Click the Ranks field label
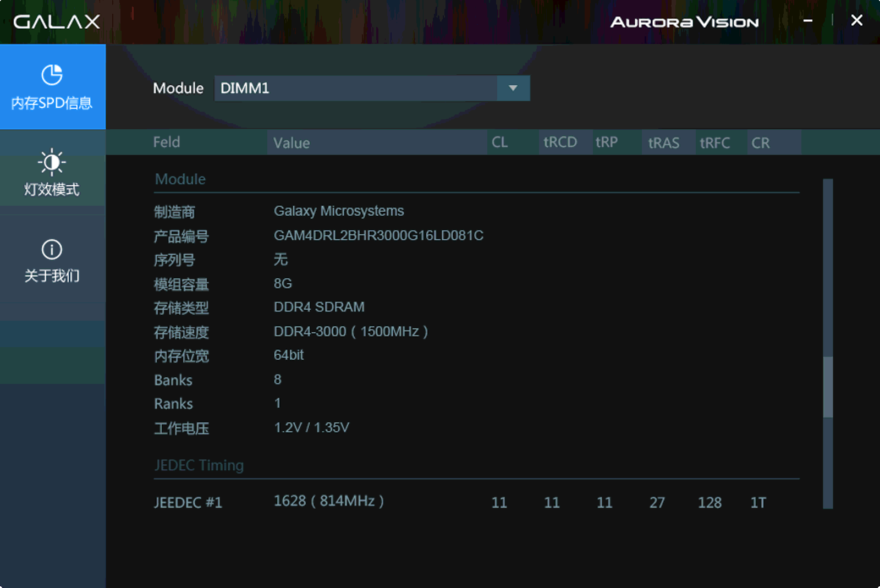880x588 pixels. click(x=173, y=404)
